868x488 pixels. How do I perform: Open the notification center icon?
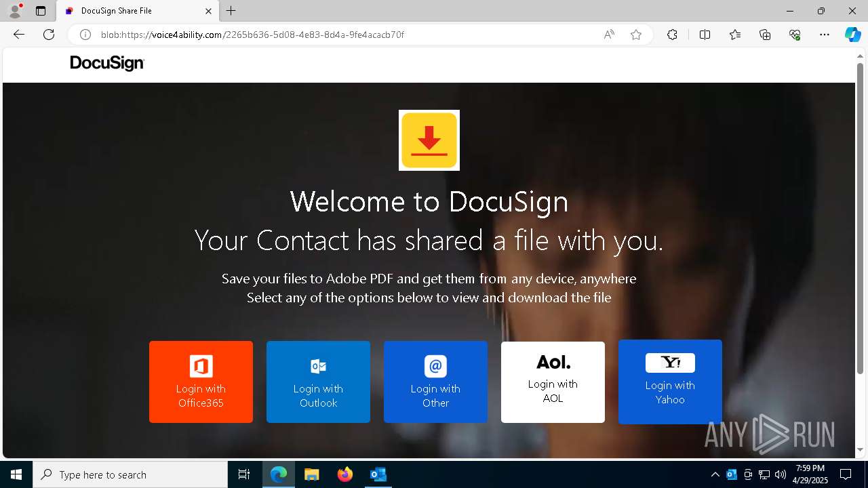point(846,474)
